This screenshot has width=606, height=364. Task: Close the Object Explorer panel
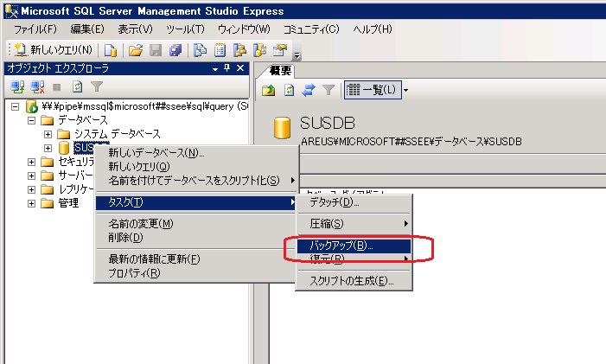240,68
